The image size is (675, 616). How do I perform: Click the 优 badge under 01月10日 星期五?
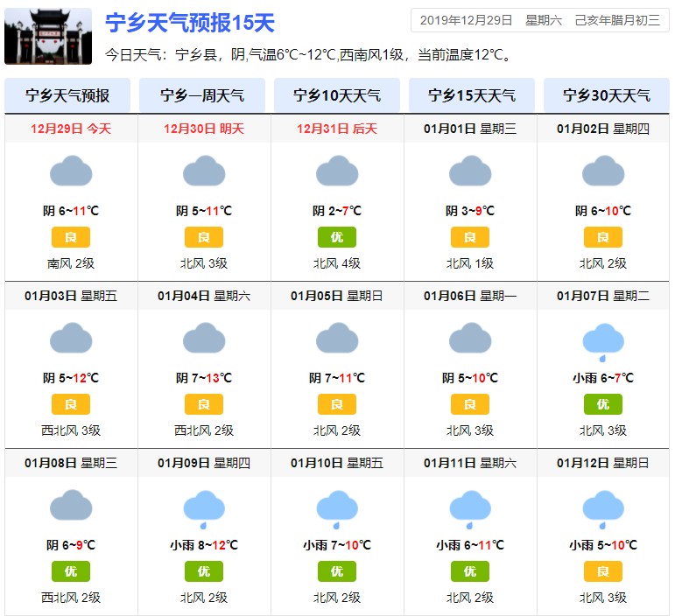(337, 571)
